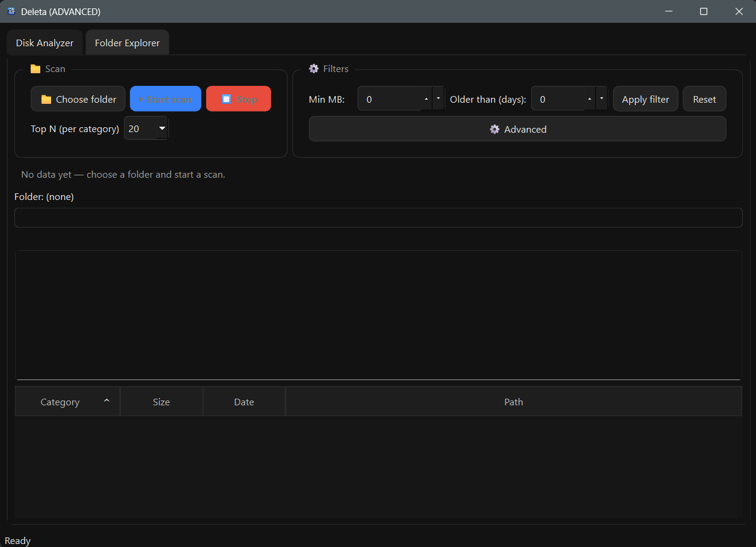The image size is (756, 547).
Task: Sort the table by Category column
Action: pos(67,402)
